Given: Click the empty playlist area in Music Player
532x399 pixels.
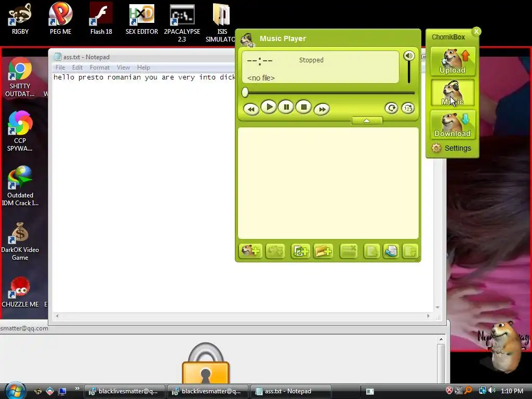Looking at the screenshot, I should point(328,183).
